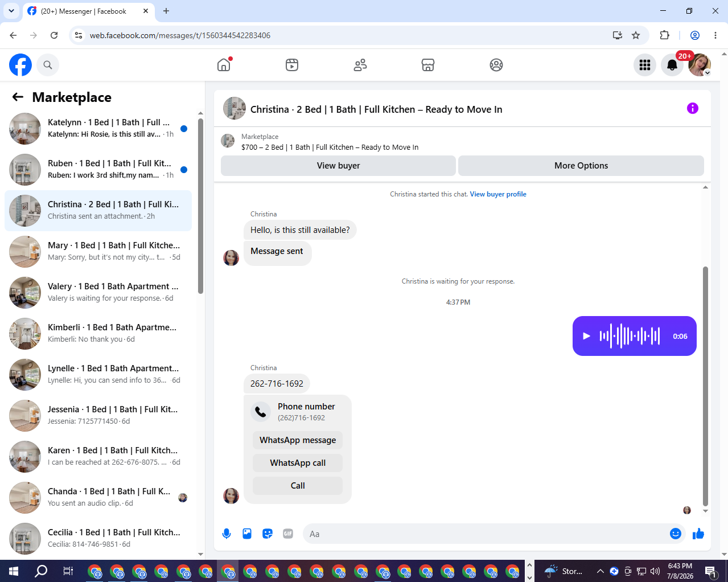Image resolution: width=728 pixels, height=582 pixels.
Task: Open the Facebook home logo
Action: point(20,65)
